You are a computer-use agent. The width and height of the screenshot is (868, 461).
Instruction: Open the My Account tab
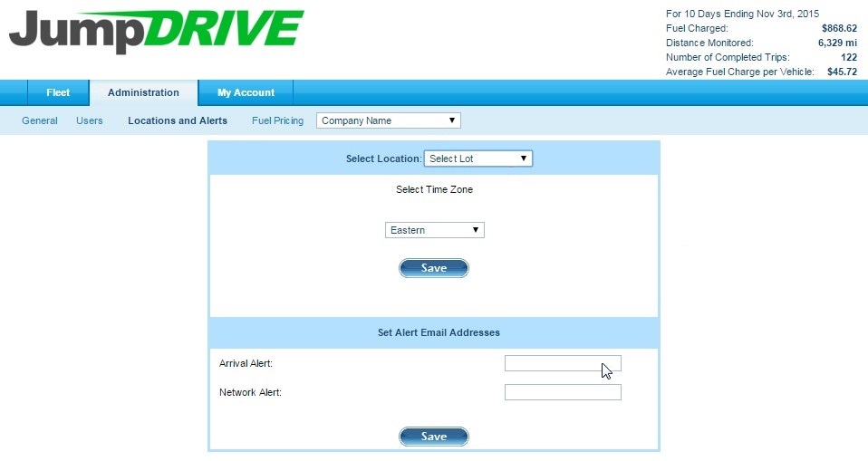pyautogui.click(x=246, y=92)
